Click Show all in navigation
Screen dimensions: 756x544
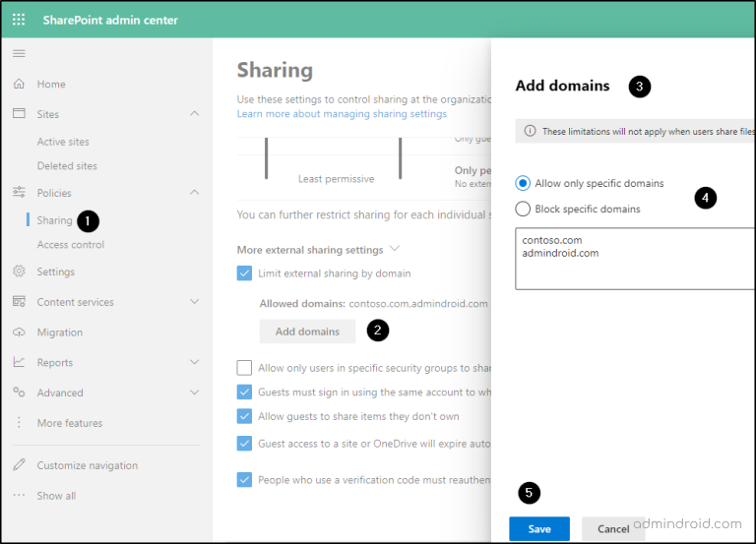pyautogui.click(x=56, y=496)
